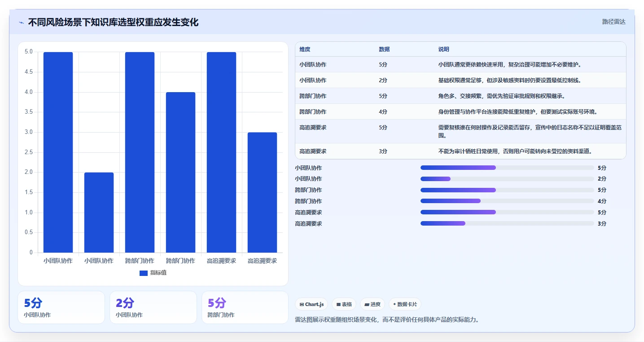Select the 进度 chip

(x=372, y=304)
